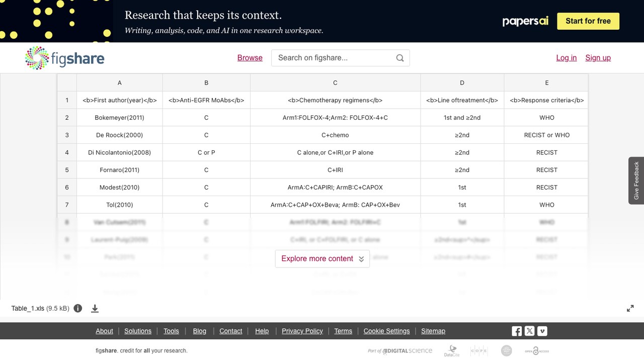
Task: Open the Give Feedback side tab
Action: [x=636, y=180]
